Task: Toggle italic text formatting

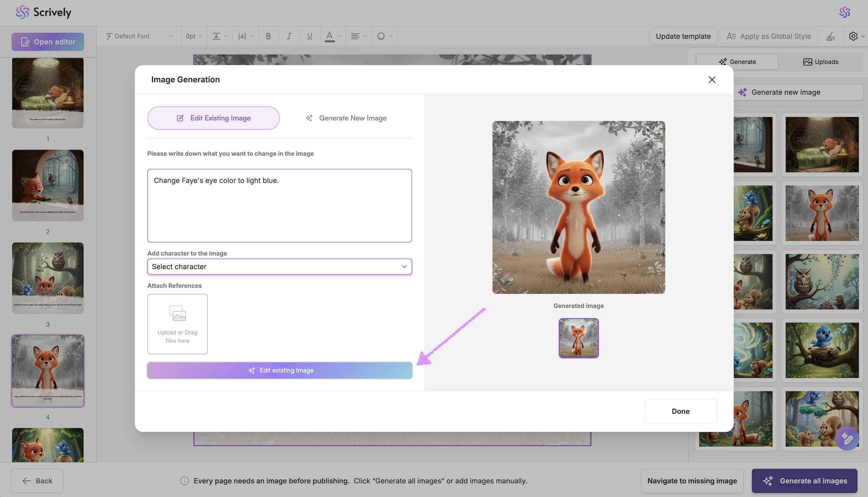Action: tap(289, 36)
